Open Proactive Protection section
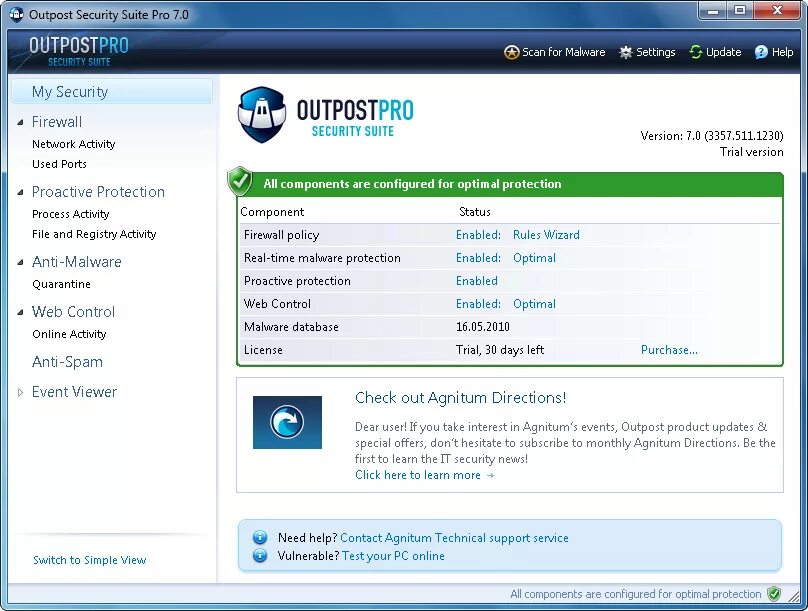 pyautogui.click(x=98, y=192)
